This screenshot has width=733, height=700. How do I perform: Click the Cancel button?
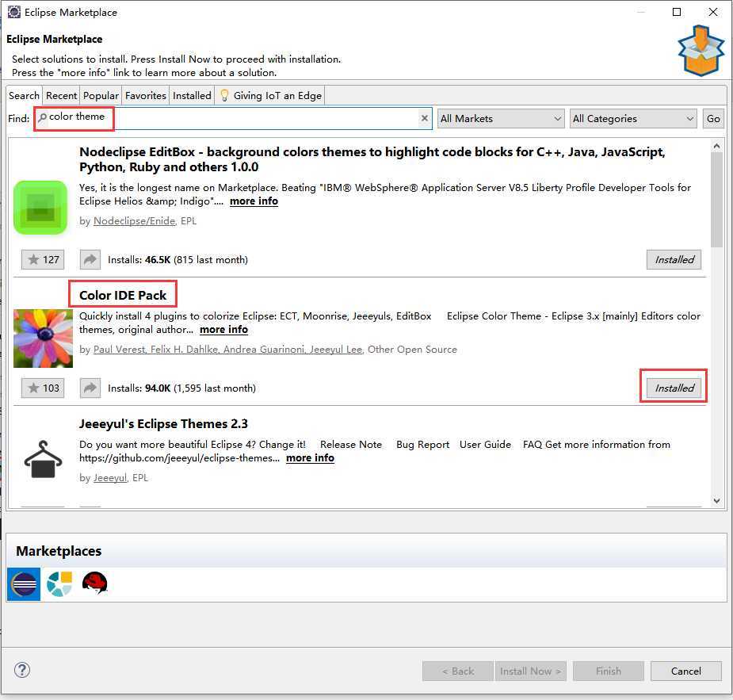click(x=685, y=671)
